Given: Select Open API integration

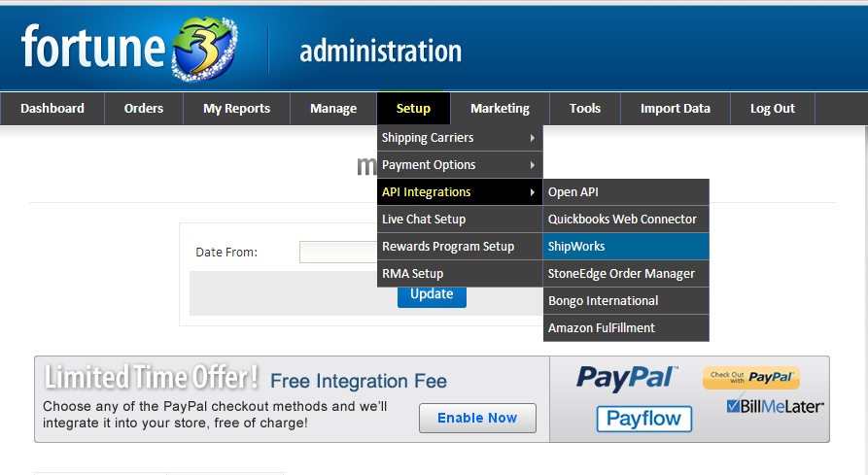Looking at the screenshot, I should coord(626,192).
